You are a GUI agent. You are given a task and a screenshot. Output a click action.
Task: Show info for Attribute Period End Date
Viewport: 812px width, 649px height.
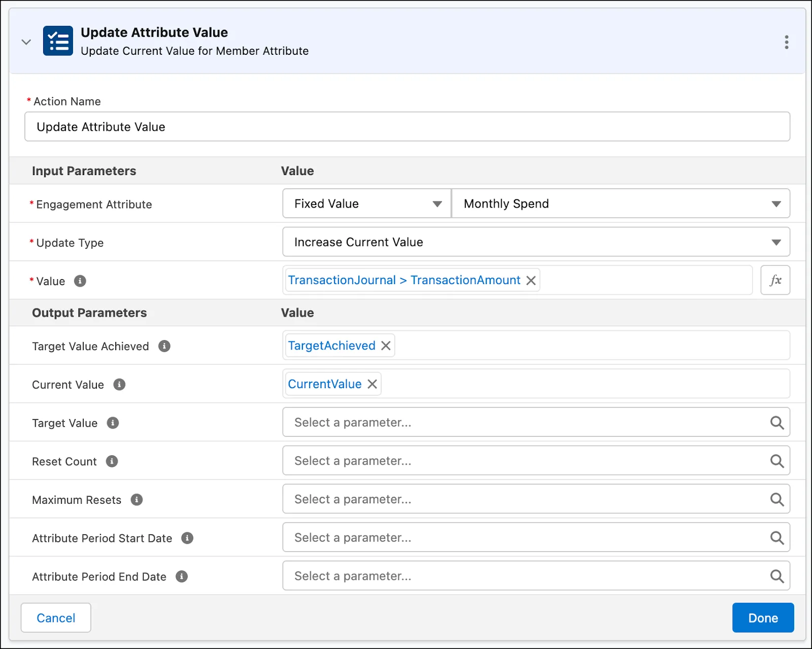182,576
